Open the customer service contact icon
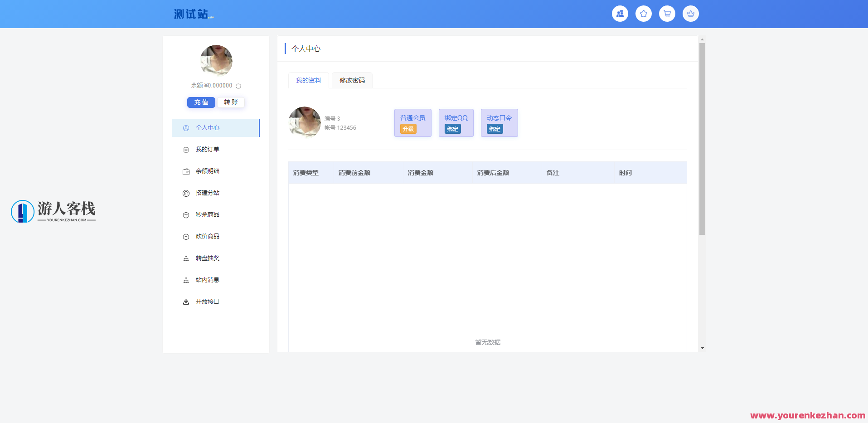 point(620,14)
